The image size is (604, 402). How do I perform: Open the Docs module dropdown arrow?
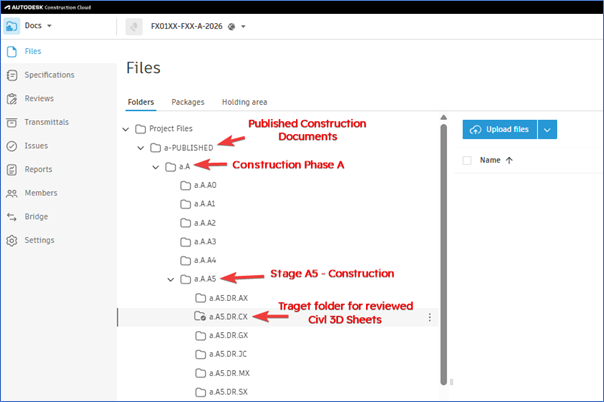coord(49,26)
